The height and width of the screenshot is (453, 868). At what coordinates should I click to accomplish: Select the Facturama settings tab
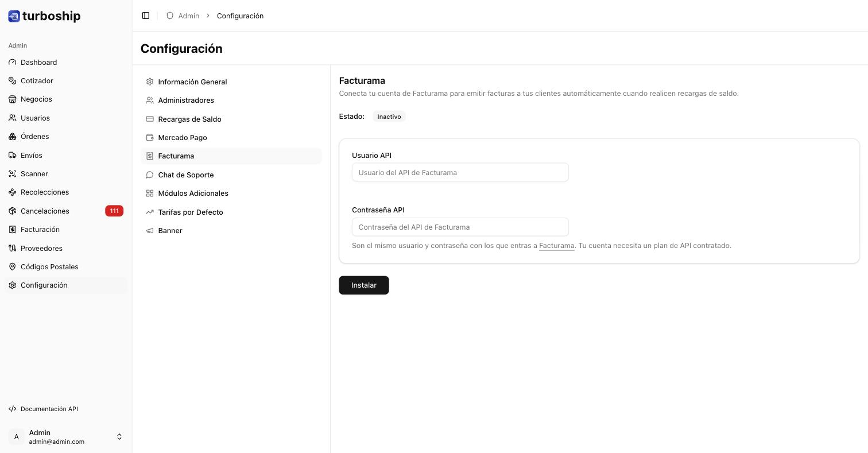(x=231, y=156)
